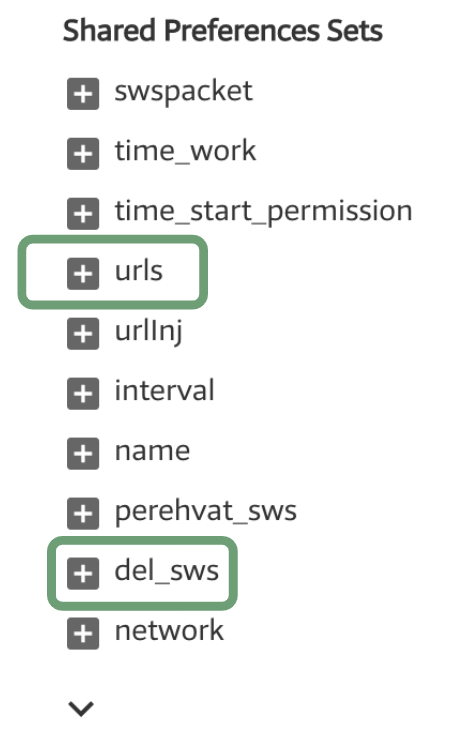Screen dimensions: 473x742
Task: Select the highlighted urls label
Action: 139,271
